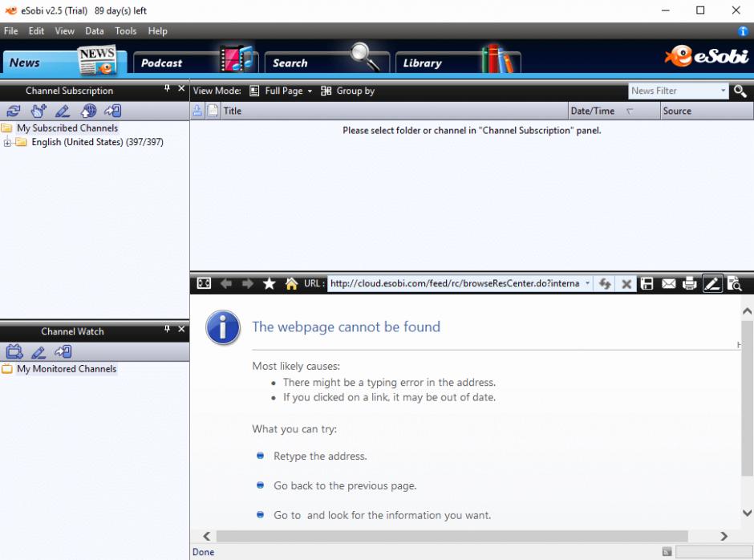Open the Tools menu
This screenshot has width=754, height=560.
click(x=125, y=31)
